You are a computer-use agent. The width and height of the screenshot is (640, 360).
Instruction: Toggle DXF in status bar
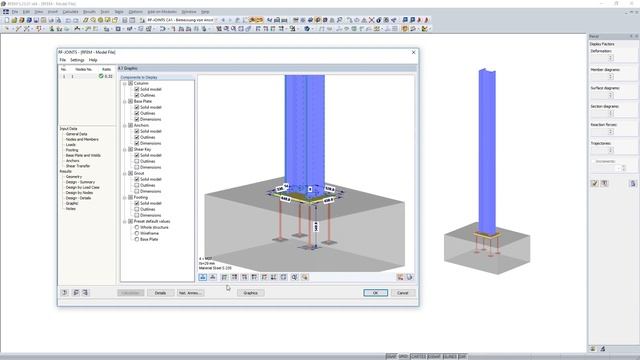462,357
